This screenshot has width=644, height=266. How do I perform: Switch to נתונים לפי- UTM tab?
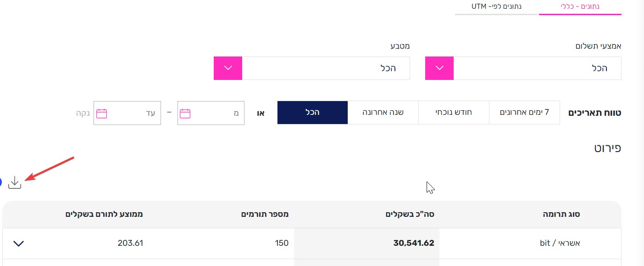496,7
